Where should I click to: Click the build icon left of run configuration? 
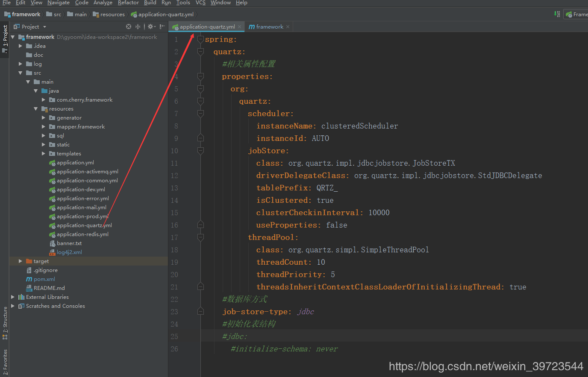[557, 14]
